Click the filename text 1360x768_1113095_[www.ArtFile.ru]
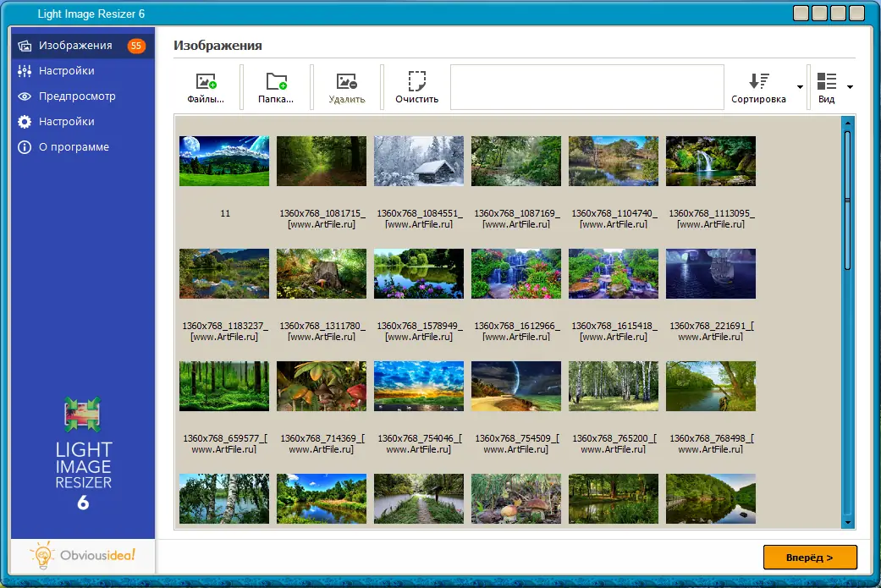The image size is (881, 588). 712,218
